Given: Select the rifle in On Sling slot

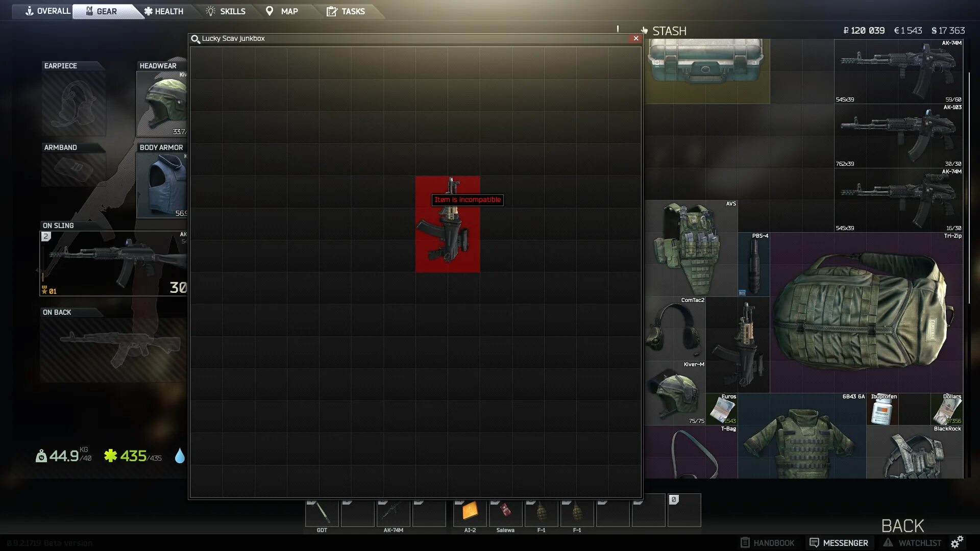Looking at the screenshot, I should point(113,263).
